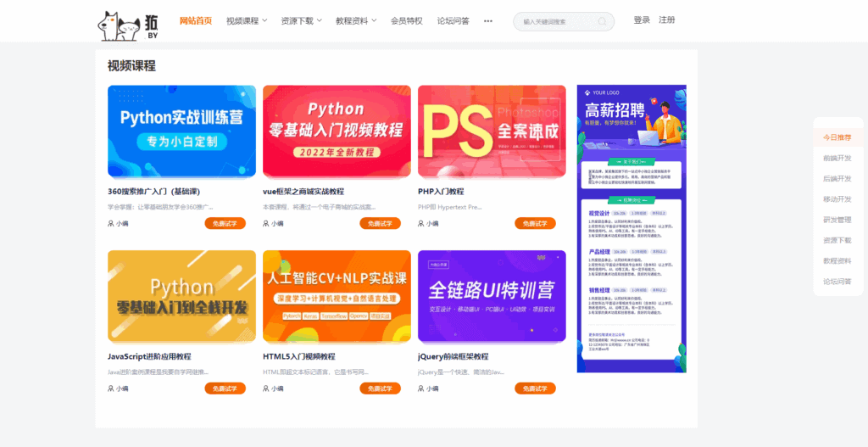Go to 网站首页 in the navigation bar
Viewport: 868px width, 447px height.
[x=196, y=21]
